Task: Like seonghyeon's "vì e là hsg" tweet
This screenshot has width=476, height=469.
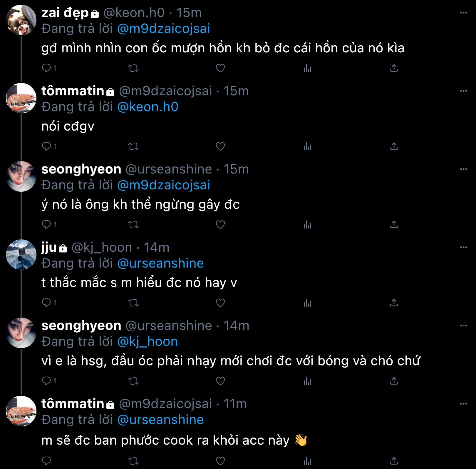Action: [220, 381]
